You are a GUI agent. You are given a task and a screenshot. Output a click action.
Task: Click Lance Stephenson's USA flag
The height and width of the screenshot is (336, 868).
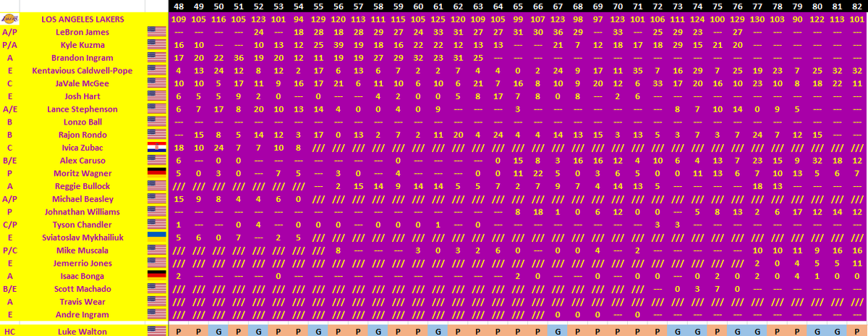[x=156, y=109]
